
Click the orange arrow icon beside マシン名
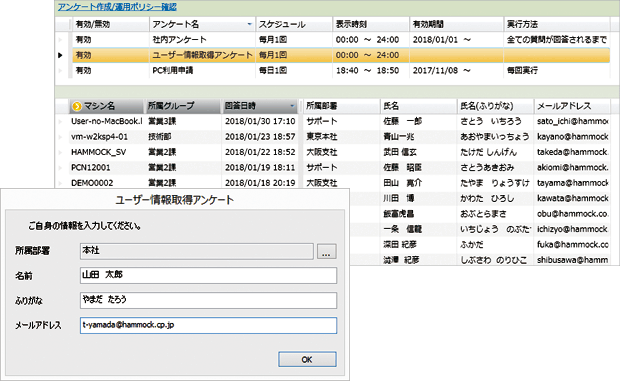[77, 106]
